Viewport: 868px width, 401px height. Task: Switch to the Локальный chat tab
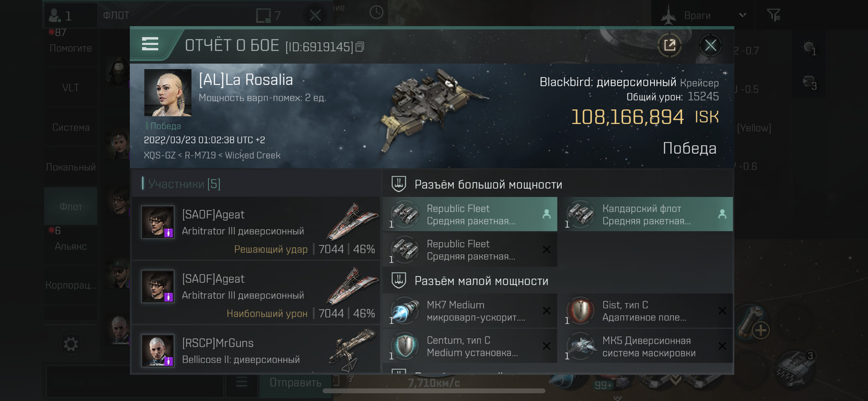point(71,167)
